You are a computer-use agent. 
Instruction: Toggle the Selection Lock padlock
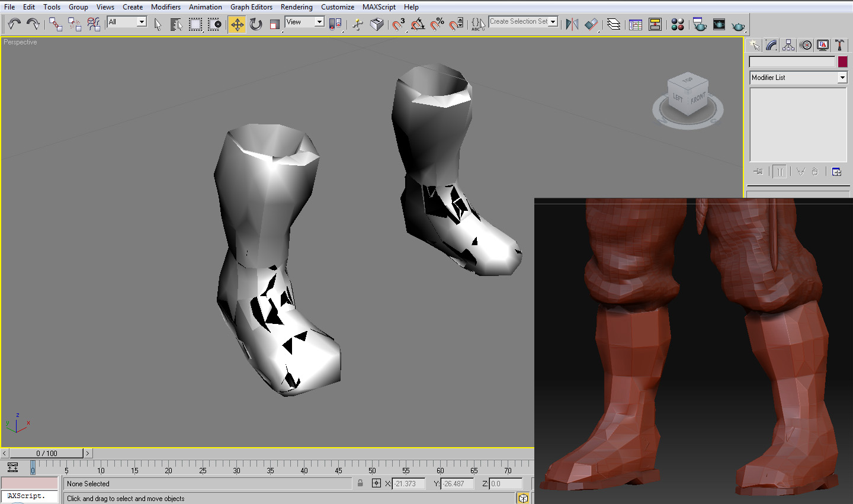coord(360,483)
